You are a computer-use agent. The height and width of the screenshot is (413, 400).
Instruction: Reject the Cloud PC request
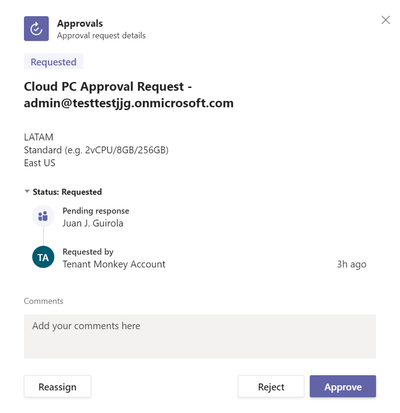tap(271, 387)
